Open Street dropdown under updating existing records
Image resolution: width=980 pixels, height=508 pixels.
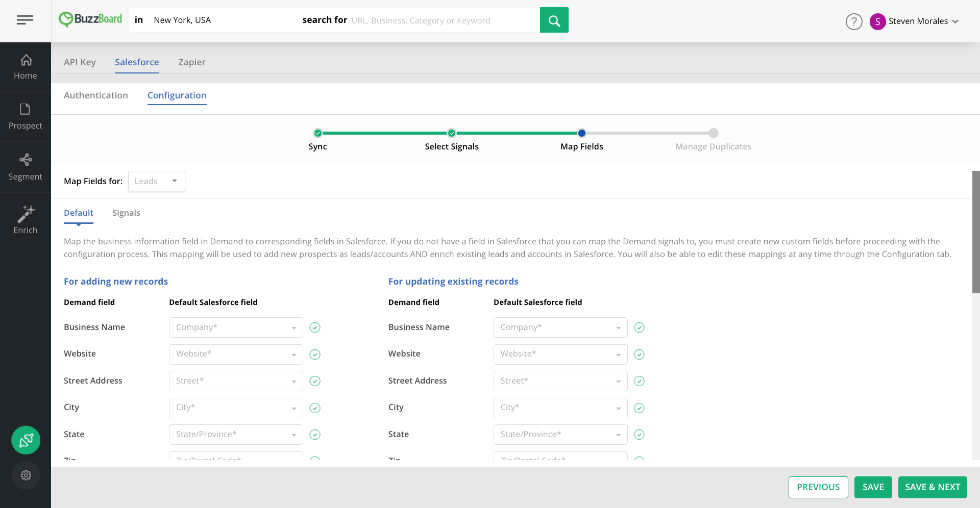560,381
